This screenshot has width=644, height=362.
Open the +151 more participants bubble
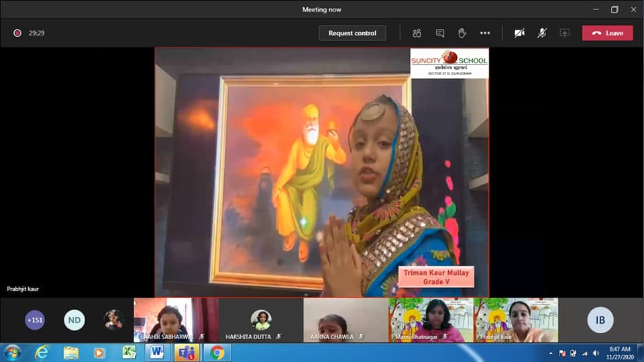(x=35, y=320)
